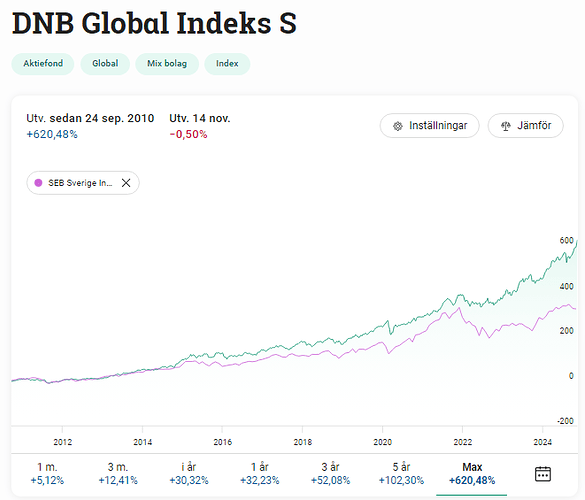Open Jämför to compare funds
The width and height of the screenshot is (585, 500).
click(525, 126)
